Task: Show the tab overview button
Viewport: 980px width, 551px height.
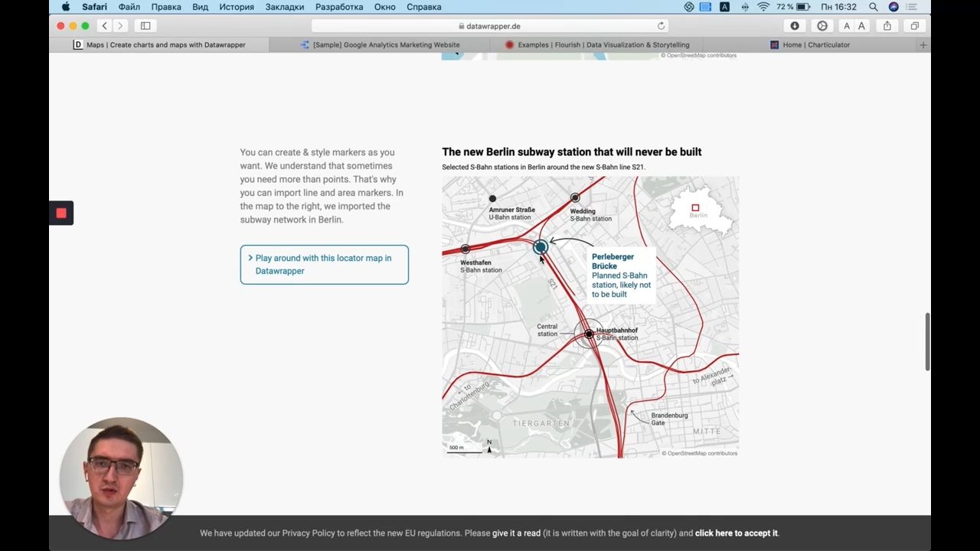Action: coord(914,26)
